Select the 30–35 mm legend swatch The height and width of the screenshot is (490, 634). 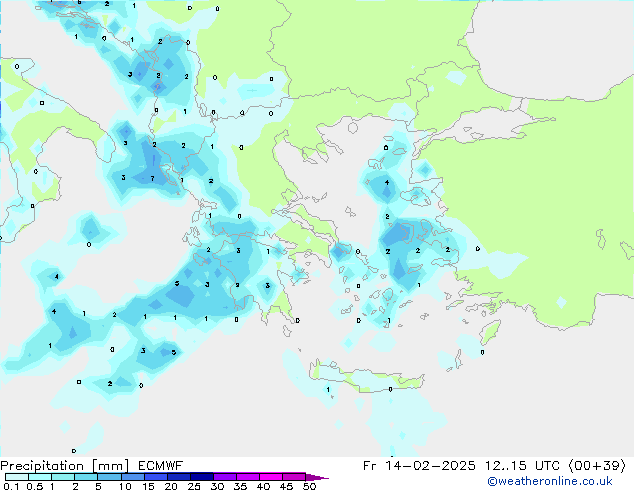(x=225, y=477)
